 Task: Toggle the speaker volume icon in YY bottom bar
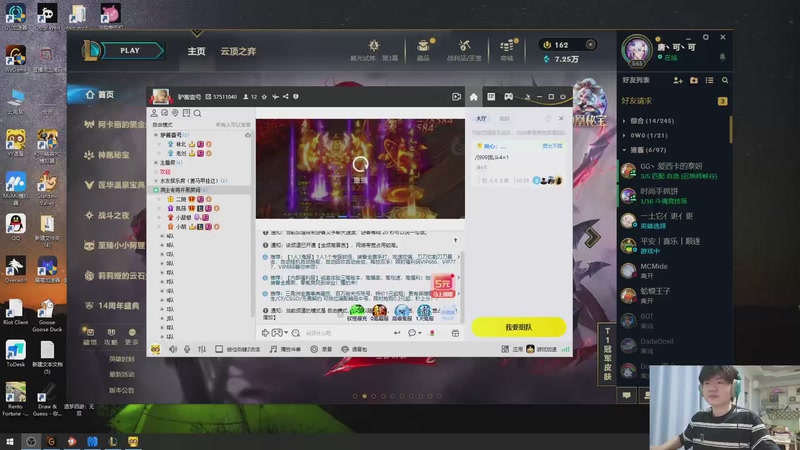(173, 349)
